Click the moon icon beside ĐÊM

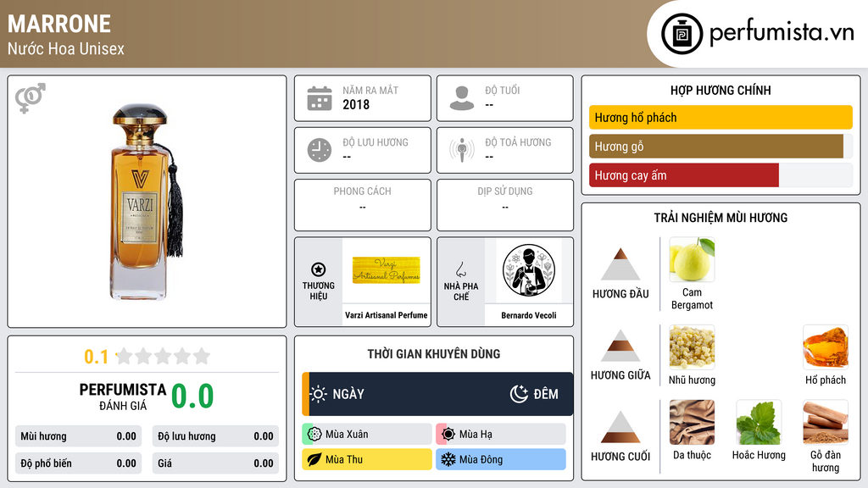(x=519, y=394)
